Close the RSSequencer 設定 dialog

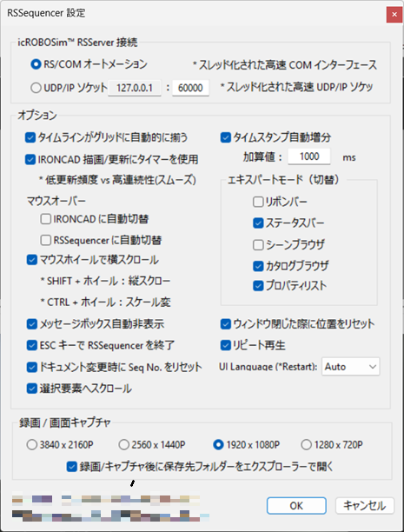pyautogui.click(x=394, y=15)
